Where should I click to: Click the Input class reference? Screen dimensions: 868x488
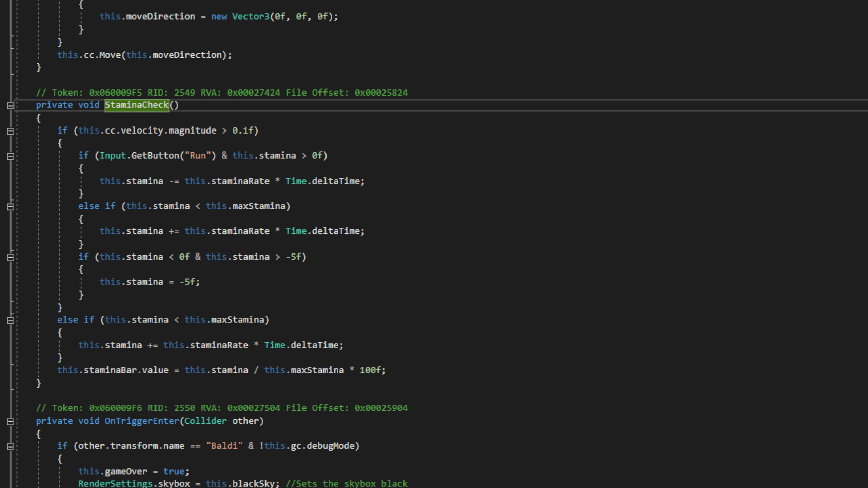tap(113, 156)
